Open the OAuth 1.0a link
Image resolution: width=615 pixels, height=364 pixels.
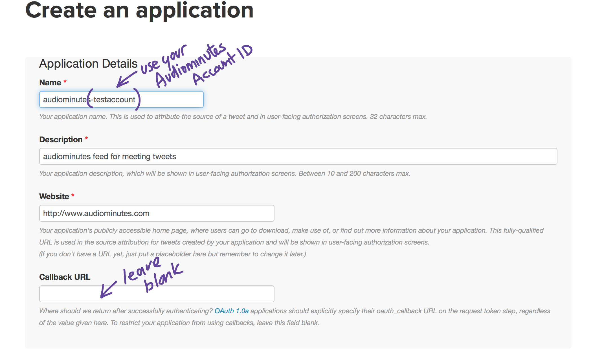[x=232, y=311]
